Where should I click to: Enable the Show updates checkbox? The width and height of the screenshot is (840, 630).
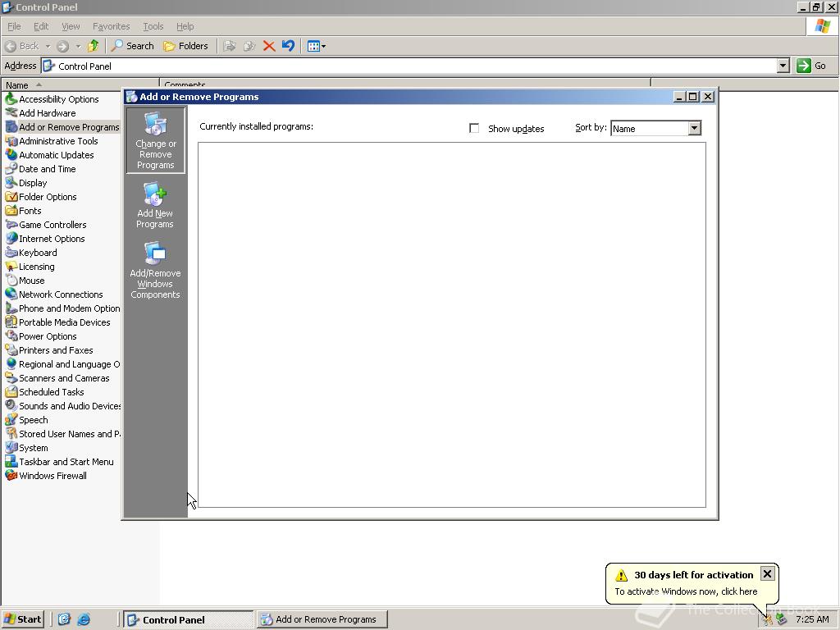click(x=474, y=129)
